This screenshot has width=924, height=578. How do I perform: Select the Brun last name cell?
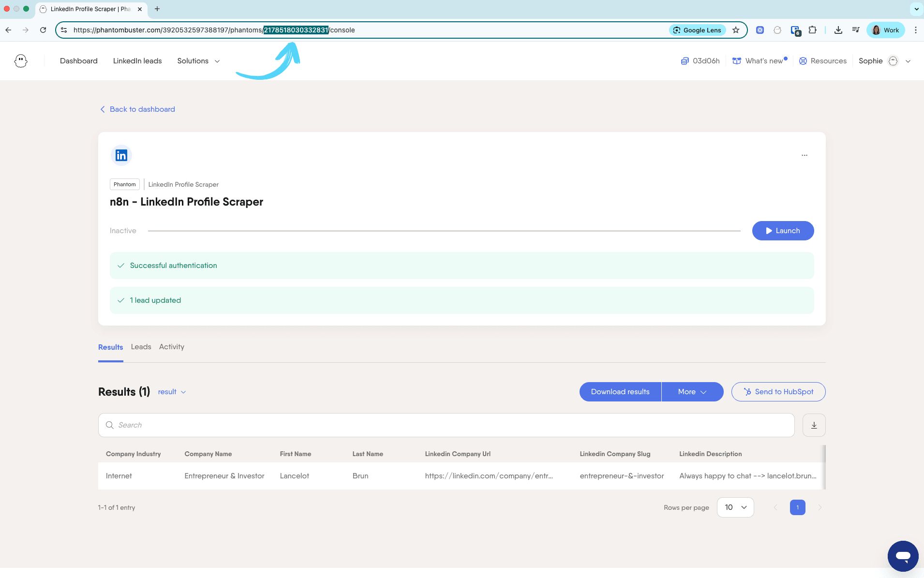[360, 476]
